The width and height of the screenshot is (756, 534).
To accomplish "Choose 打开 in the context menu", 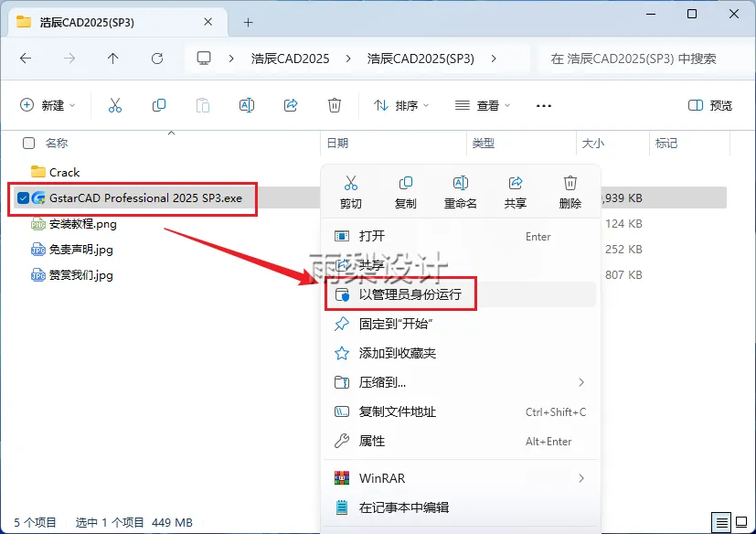I will click(x=461, y=236).
